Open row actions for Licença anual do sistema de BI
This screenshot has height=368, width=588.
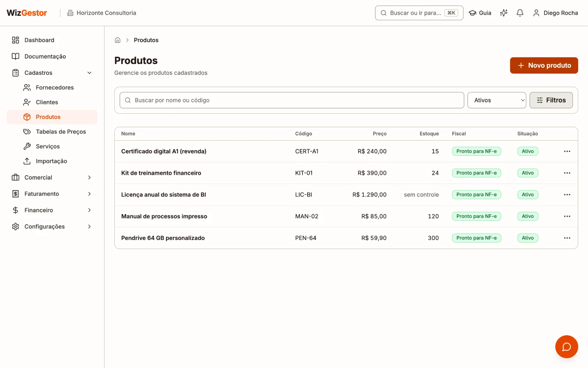(x=567, y=195)
